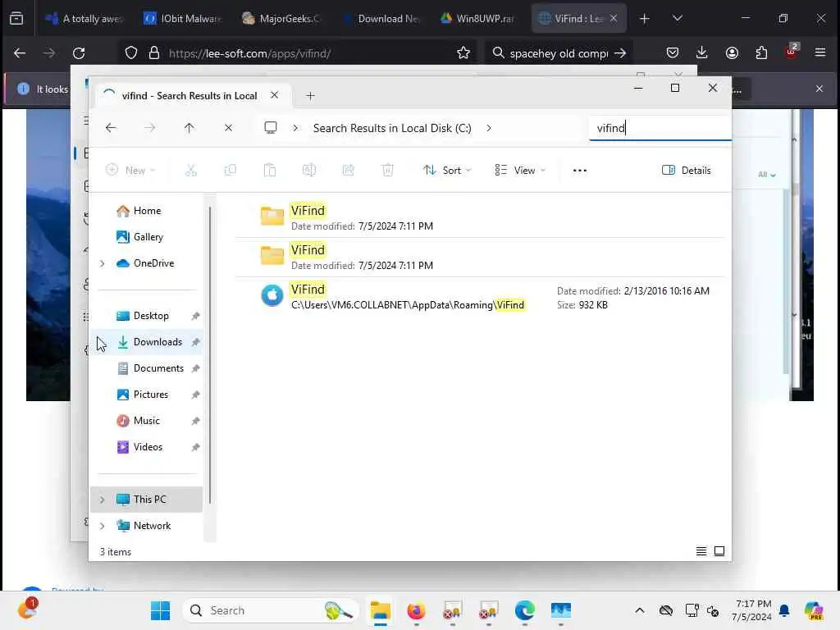Open the Videos quick access folder
Image resolution: width=840 pixels, height=630 pixels.
pos(148,447)
